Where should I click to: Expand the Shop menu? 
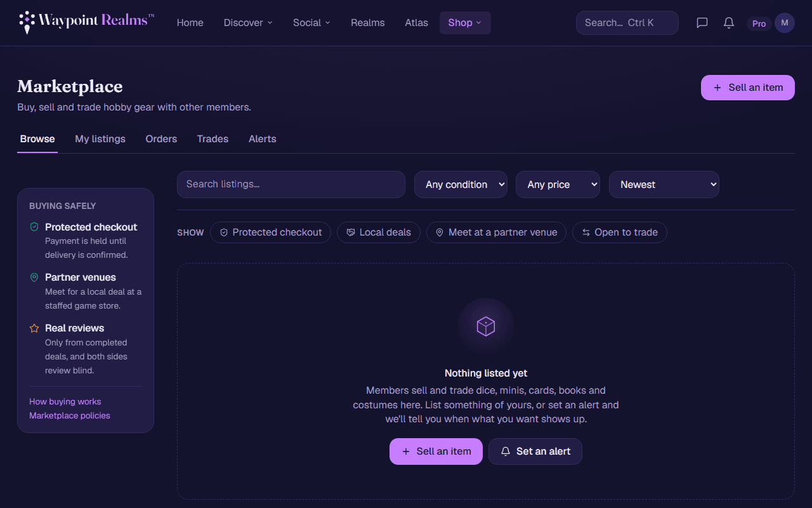pos(465,23)
